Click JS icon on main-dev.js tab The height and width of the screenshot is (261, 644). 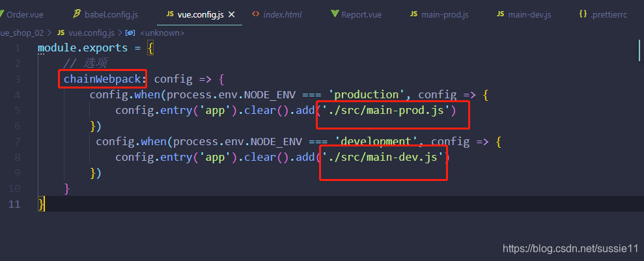(x=500, y=14)
